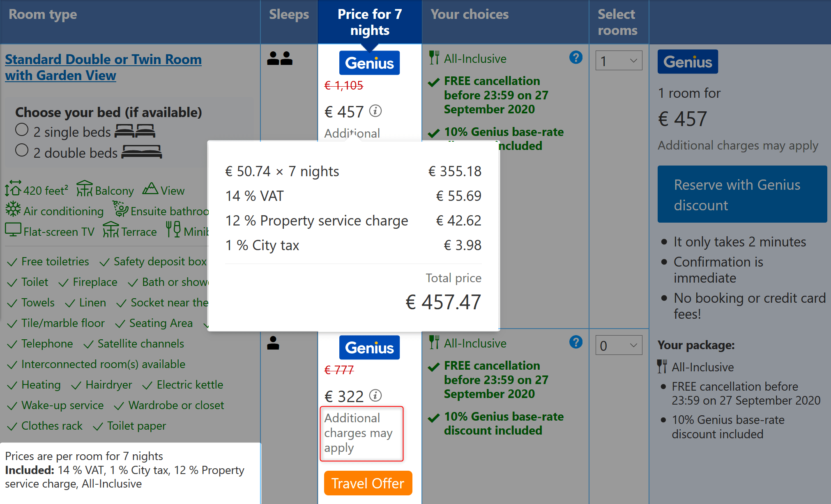The width and height of the screenshot is (831, 504).
Task: Click the Balcony amenity icon
Action: [x=84, y=189]
